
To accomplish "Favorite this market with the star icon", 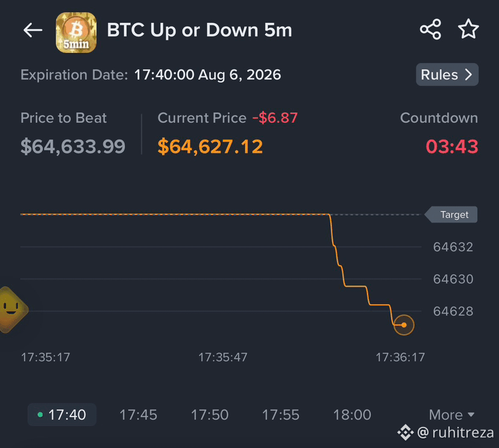I will pos(468,29).
